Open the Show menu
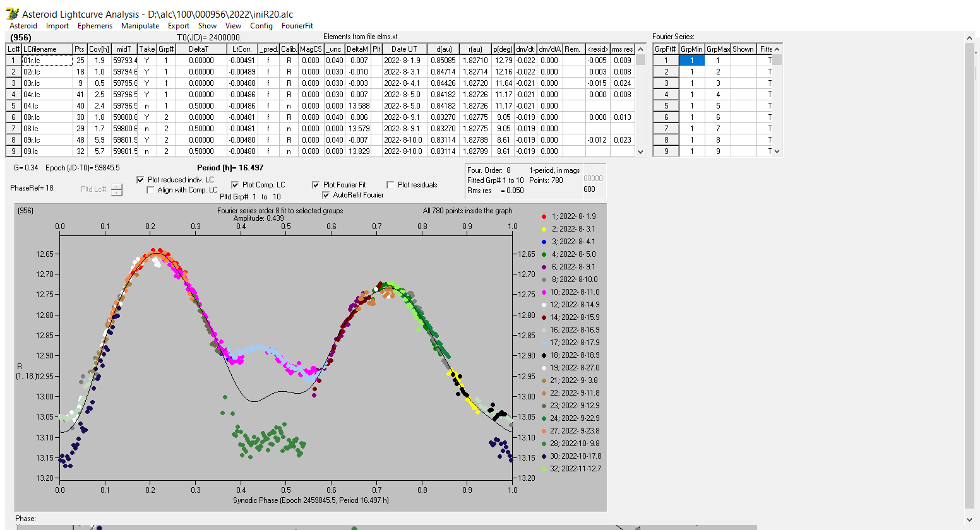This screenshot has height=530, width=980. click(207, 26)
